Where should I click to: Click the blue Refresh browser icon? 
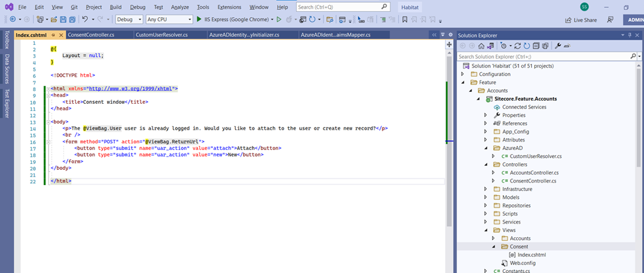(x=312, y=19)
